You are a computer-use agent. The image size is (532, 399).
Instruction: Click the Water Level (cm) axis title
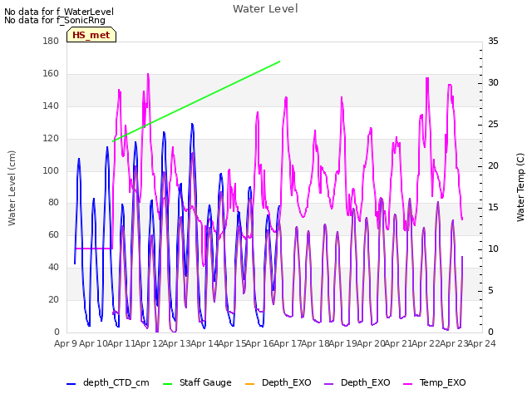point(12,189)
